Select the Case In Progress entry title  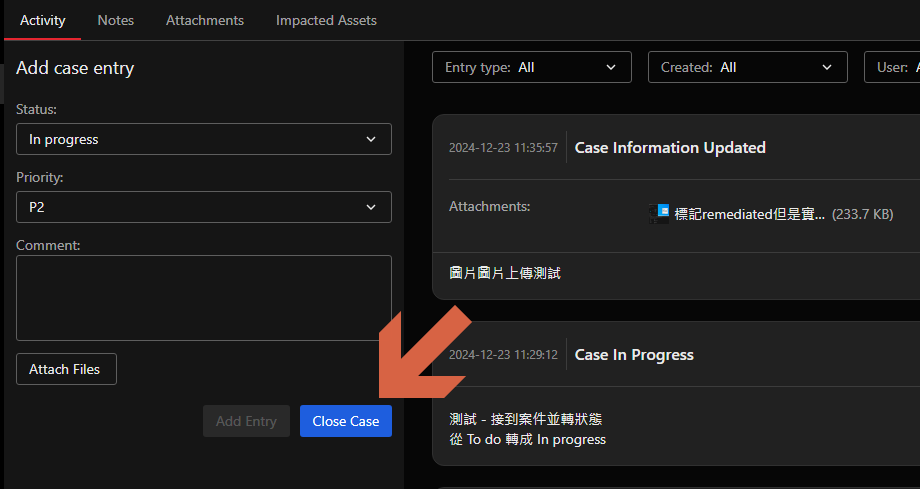click(634, 355)
